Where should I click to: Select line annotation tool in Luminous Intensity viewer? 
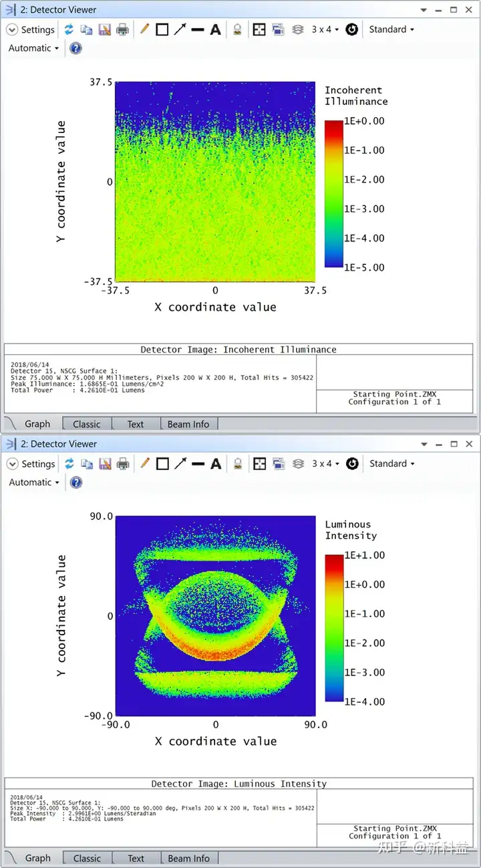coord(198,463)
